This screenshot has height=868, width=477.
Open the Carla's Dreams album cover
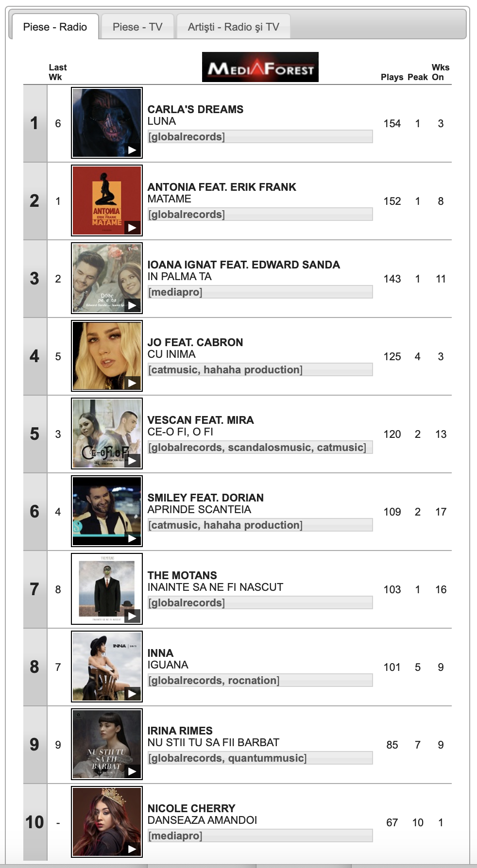(107, 123)
